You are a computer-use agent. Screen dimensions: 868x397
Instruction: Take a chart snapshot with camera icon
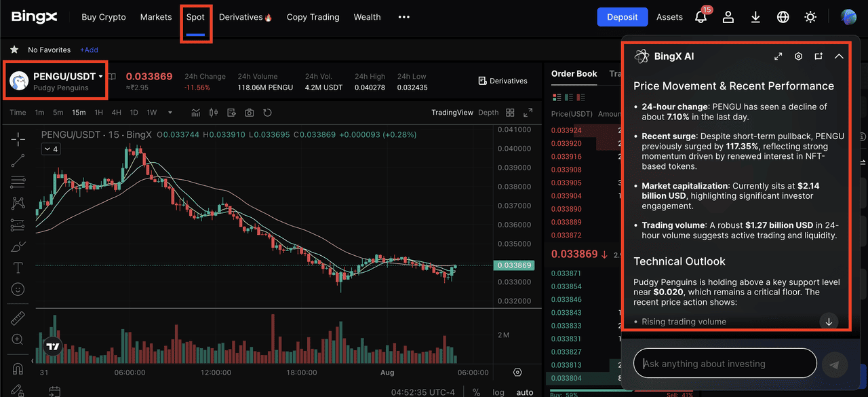pyautogui.click(x=250, y=113)
